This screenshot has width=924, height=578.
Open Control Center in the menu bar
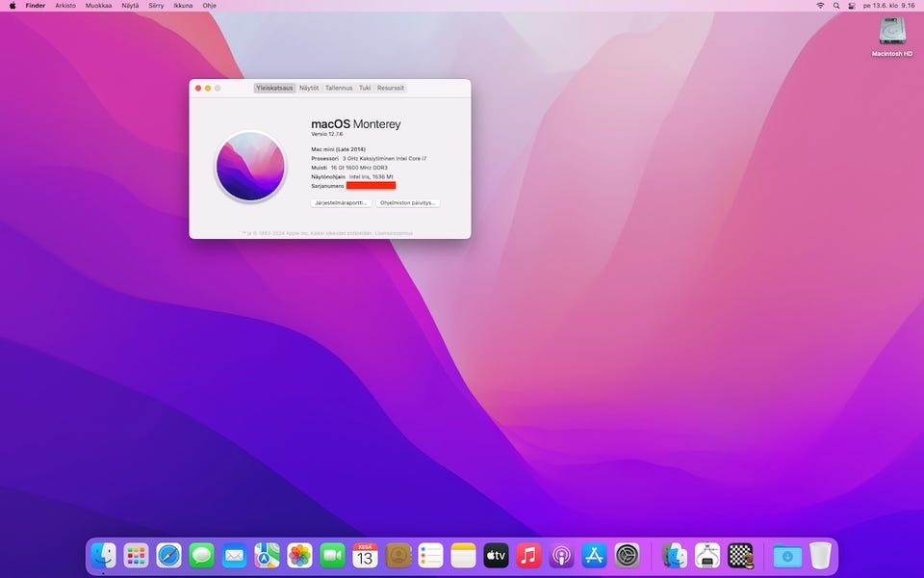pos(851,6)
